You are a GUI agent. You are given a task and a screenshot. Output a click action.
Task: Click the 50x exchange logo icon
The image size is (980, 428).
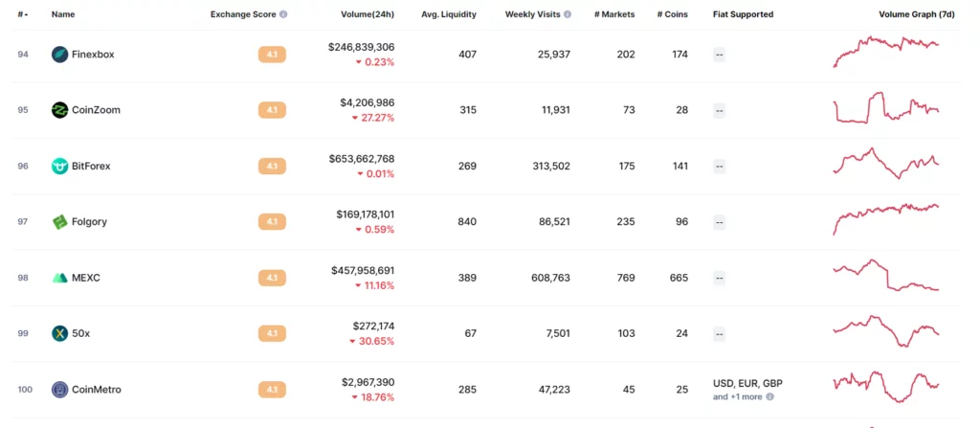[59, 333]
